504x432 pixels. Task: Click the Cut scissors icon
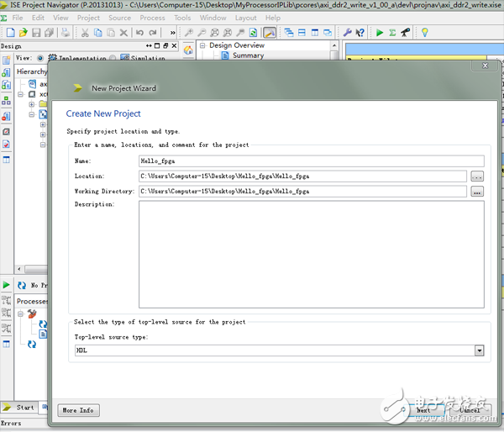pyautogui.click(x=85, y=33)
